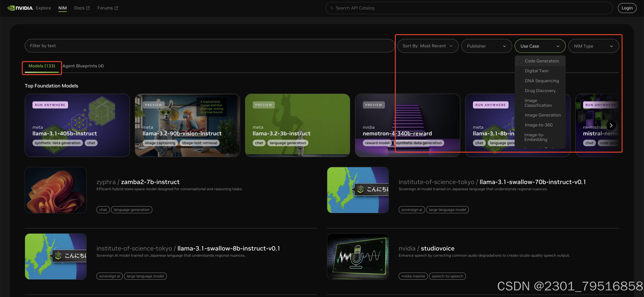The image size is (644, 297).
Task: Click the llama-3.1-swallow-70b thumbnail image
Action: [358, 190]
